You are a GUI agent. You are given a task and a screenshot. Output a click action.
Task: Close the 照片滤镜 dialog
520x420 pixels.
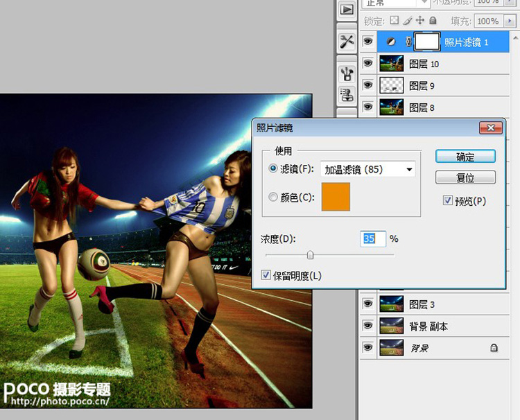tap(491, 128)
